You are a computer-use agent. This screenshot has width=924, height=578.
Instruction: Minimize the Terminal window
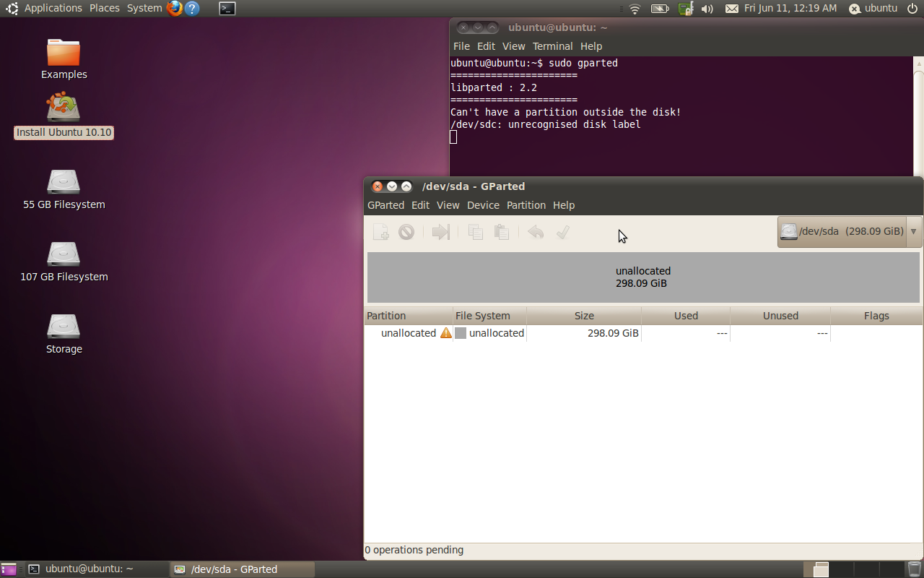(478, 27)
